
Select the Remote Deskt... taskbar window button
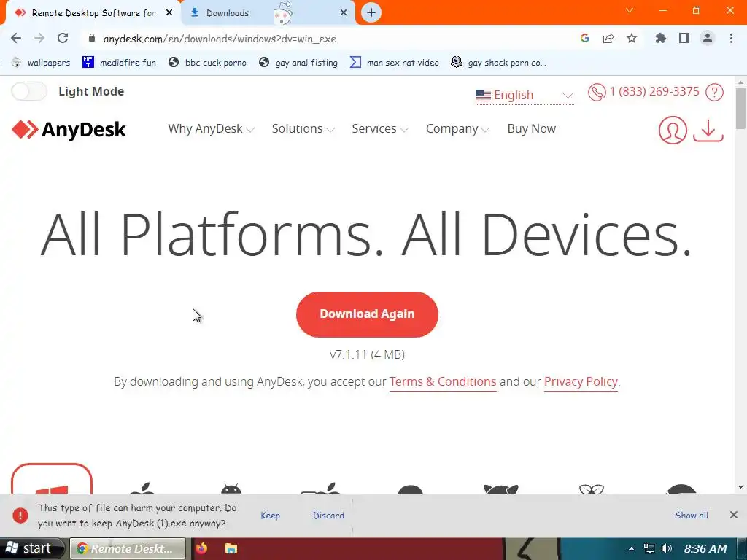tap(127, 548)
